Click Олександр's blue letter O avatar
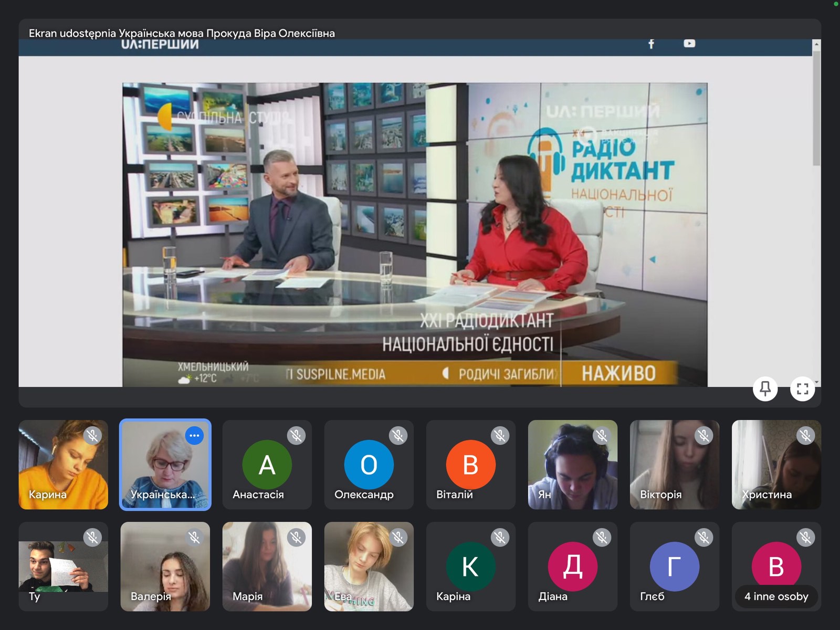Viewport: 840px width, 630px height. click(x=369, y=465)
